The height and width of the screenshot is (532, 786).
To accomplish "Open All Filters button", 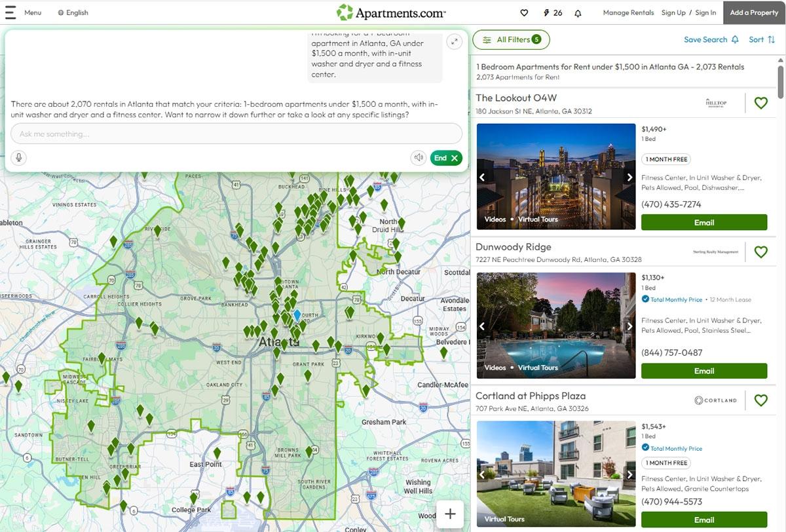I will 511,40.
